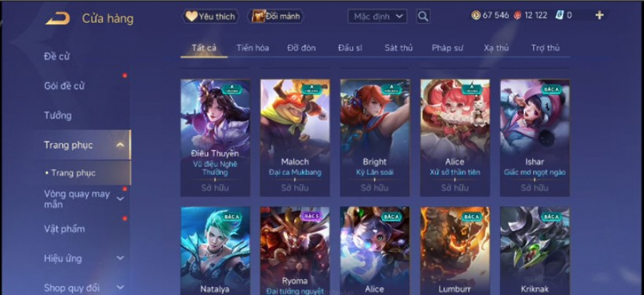Expand the Shop quy đổi section
The width and height of the screenshot is (644, 295).
[120, 287]
